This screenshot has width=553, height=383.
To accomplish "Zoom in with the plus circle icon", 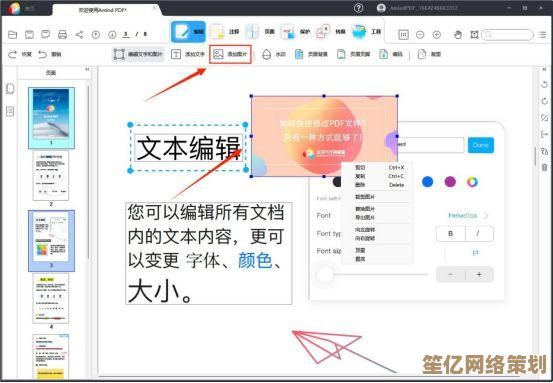I will tap(437, 35).
